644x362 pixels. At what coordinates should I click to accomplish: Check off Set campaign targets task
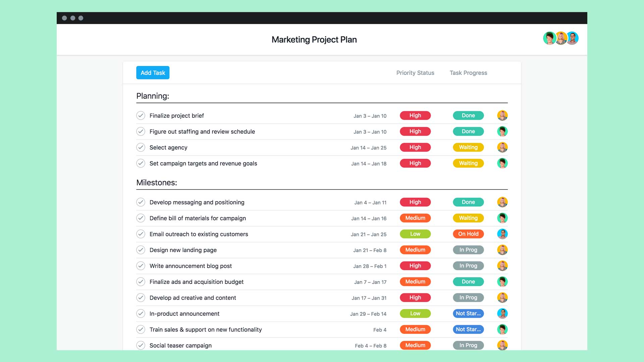(x=141, y=163)
